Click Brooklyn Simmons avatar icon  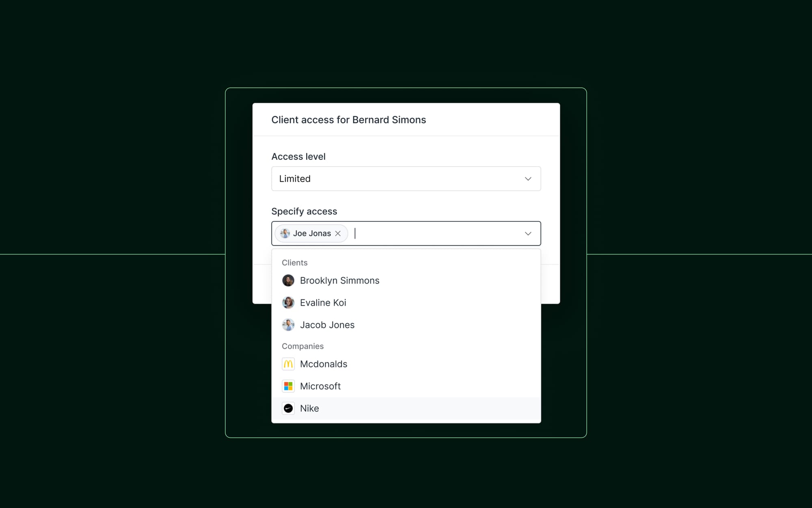(x=288, y=280)
